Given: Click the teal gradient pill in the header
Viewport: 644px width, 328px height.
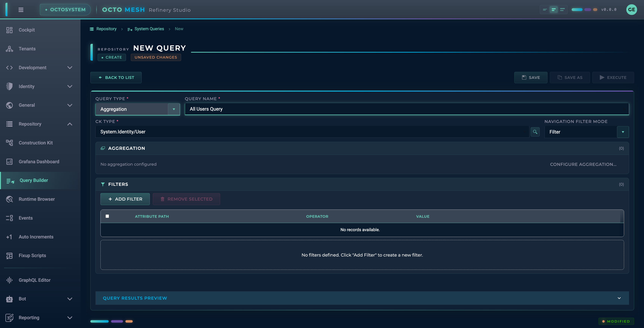Looking at the screenshot, I should [x=577, y=10].
